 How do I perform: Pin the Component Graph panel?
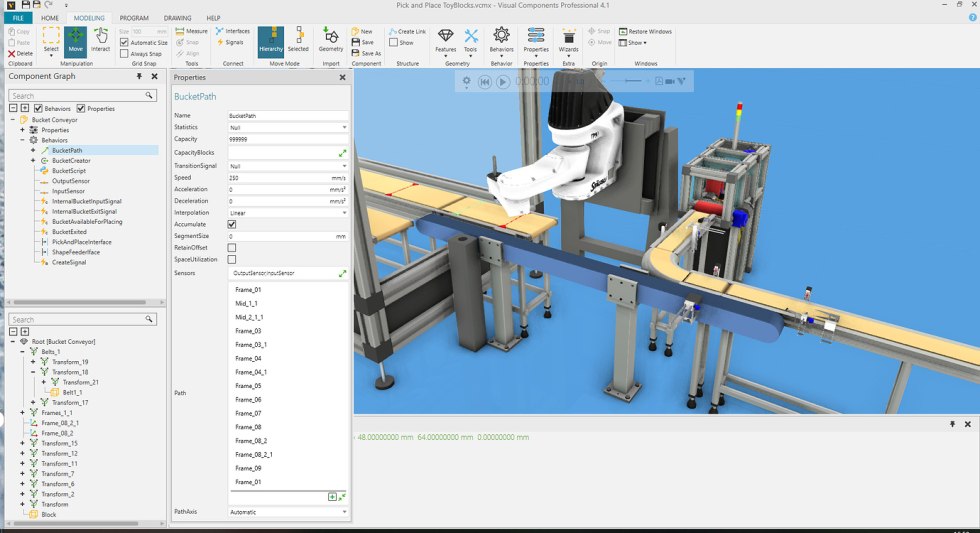[138, 76]
